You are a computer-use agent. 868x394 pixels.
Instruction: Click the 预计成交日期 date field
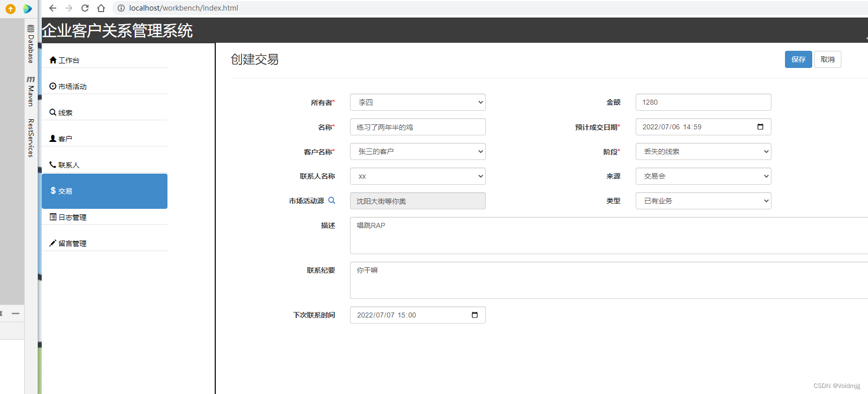coord(704,127)
